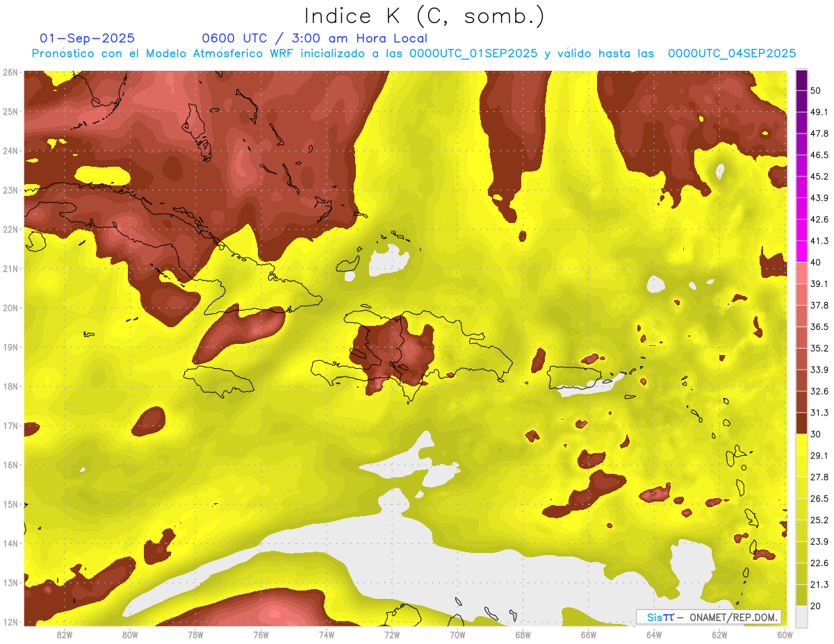834x644 pixels.
Task: Click the colorbar value 31.3
Action: [x=819, y=413]
